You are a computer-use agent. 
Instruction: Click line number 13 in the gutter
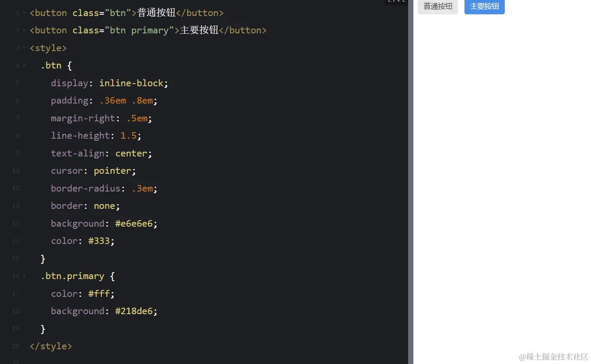[16, 224]
